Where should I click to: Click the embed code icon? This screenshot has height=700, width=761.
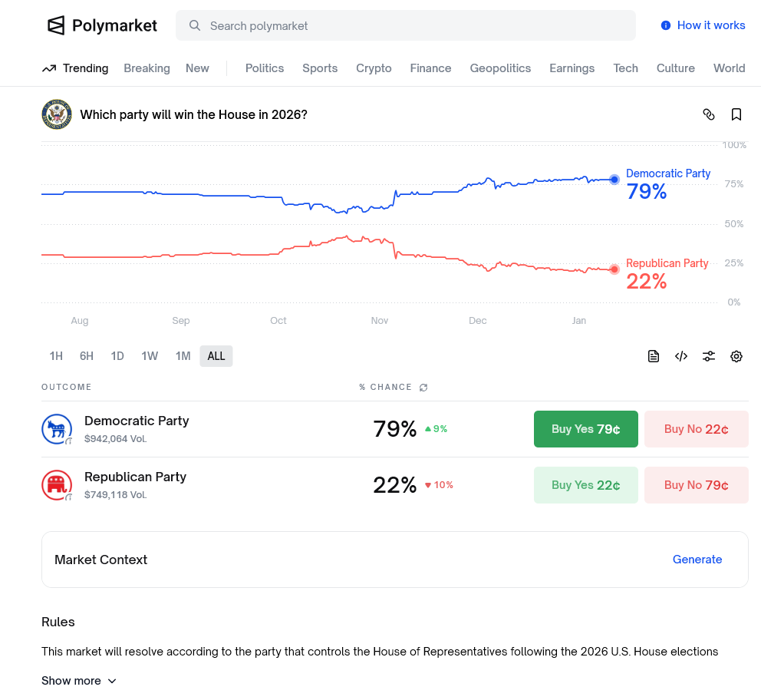681,356
